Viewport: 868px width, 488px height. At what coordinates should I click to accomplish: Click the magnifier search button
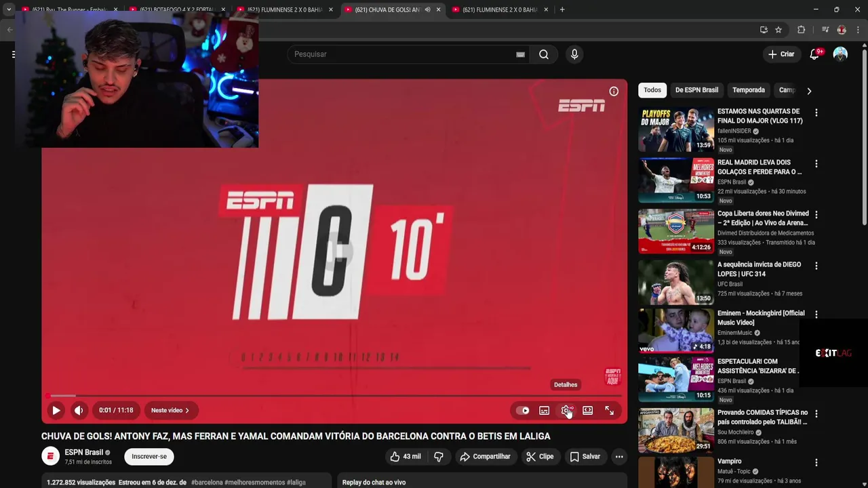(544, 54)
